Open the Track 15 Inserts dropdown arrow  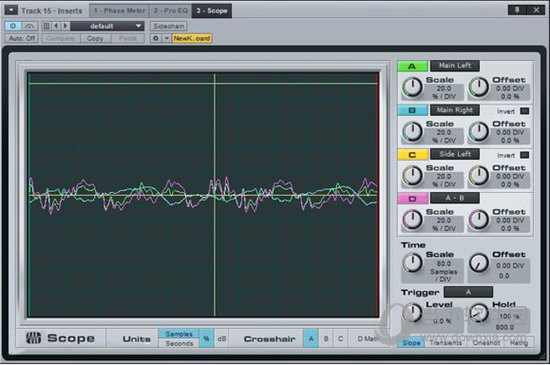click(x=11, y=10)
